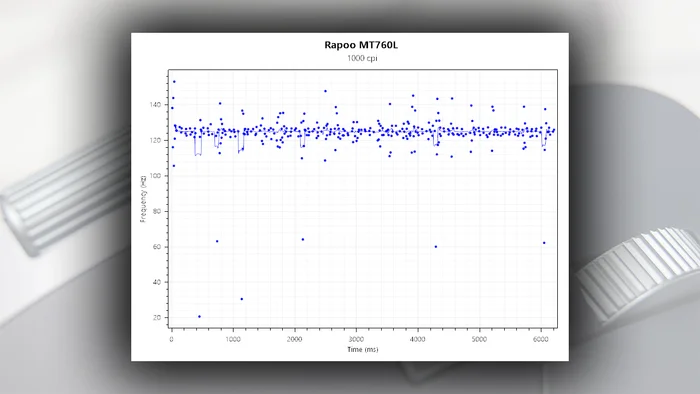Click the chart title Rapoo MT760L
Viewport: 700px width, 394px height.
[361, 45]
